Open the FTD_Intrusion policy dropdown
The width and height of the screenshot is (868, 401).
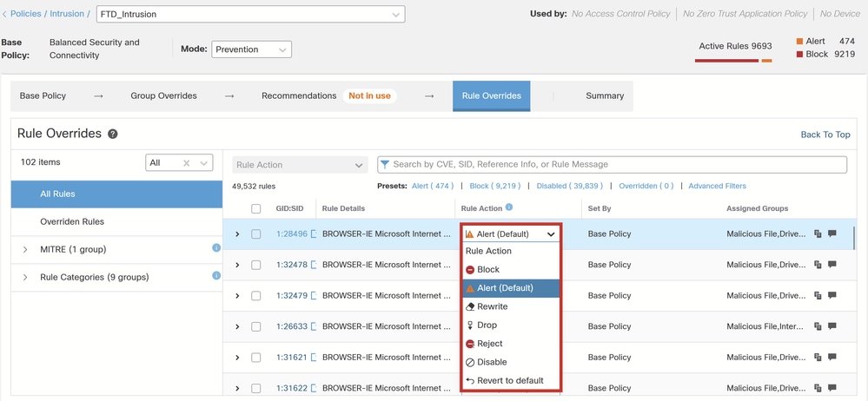[x=251, y=15]
